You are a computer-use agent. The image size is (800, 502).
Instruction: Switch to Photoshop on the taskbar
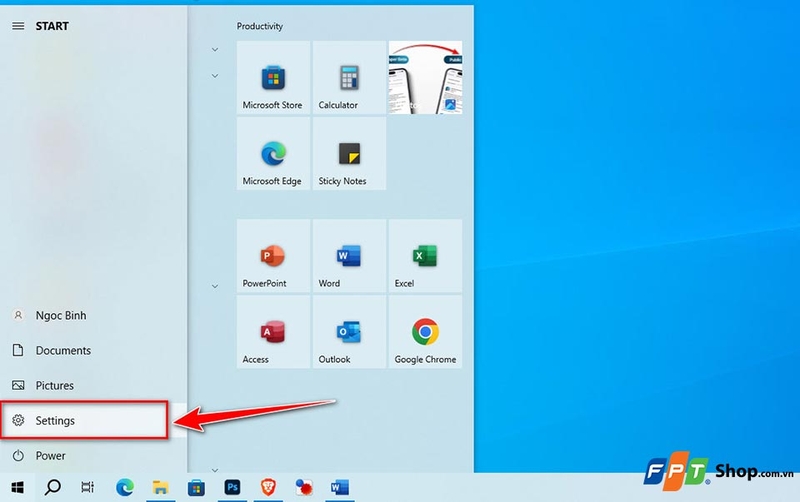pyautogui.click(x=232, y=488)
